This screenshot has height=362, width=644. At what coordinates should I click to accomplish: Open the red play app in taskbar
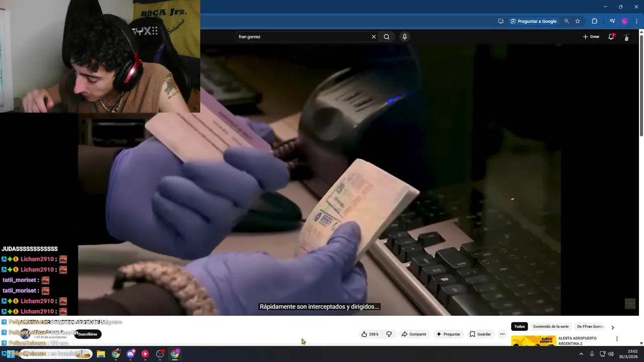(x=145, y=354)
